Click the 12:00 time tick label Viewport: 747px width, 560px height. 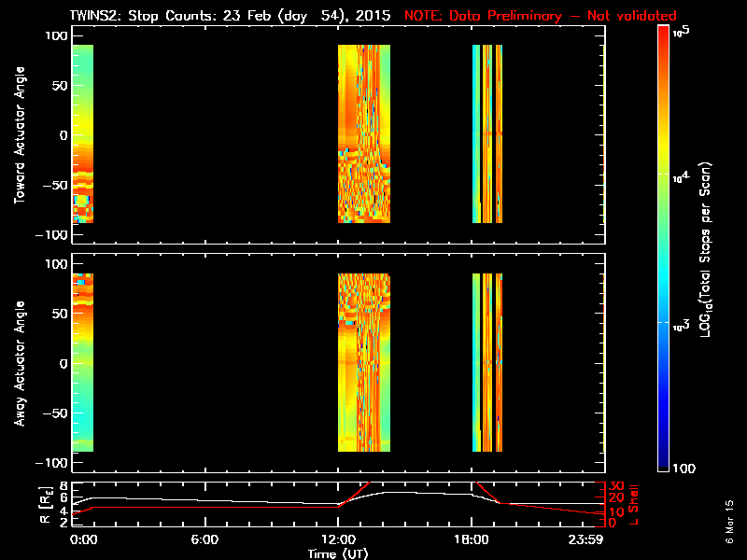click(337, 539)
